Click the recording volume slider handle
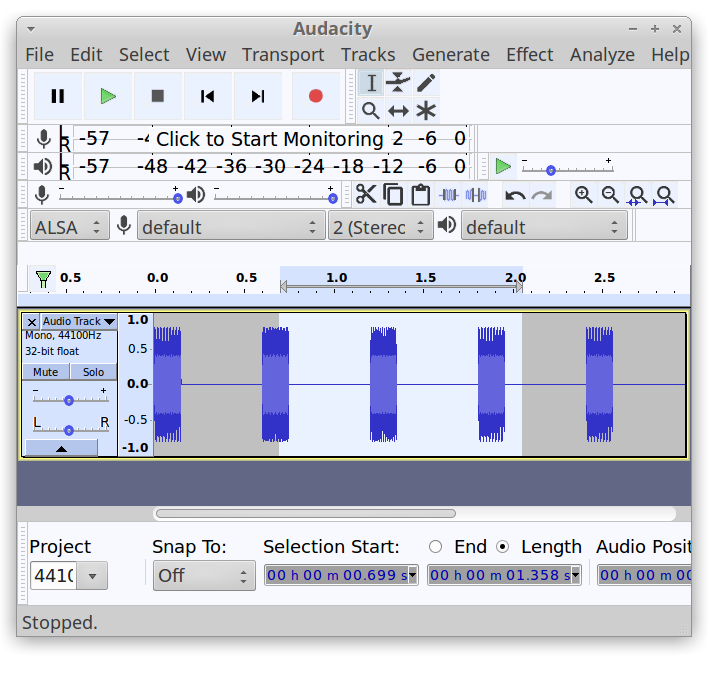The width and height of the screenshot is (710, 678). [x=178, y=198]
